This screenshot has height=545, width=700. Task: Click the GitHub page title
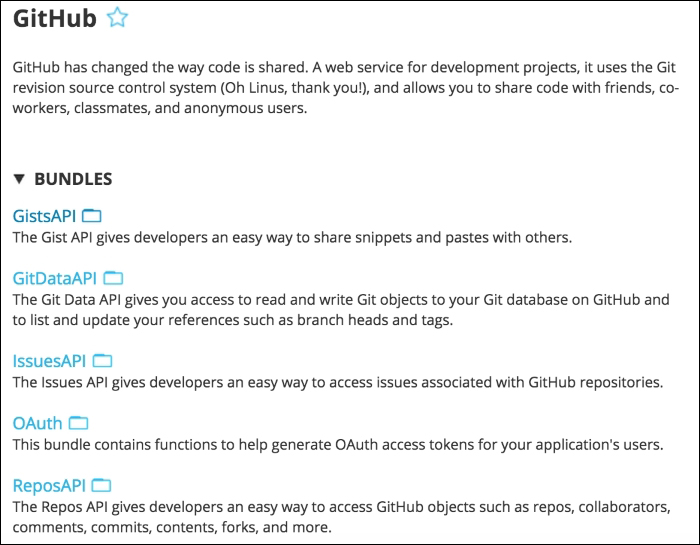(x=54, y=18)
